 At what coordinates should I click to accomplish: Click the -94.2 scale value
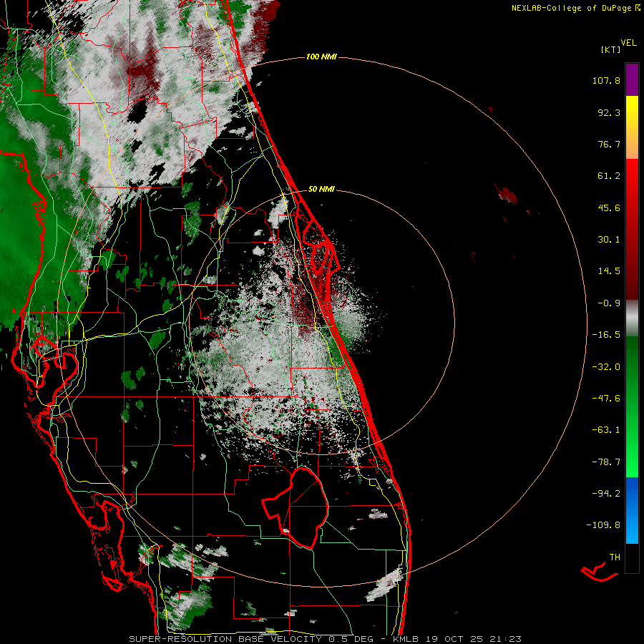point(606,493)
